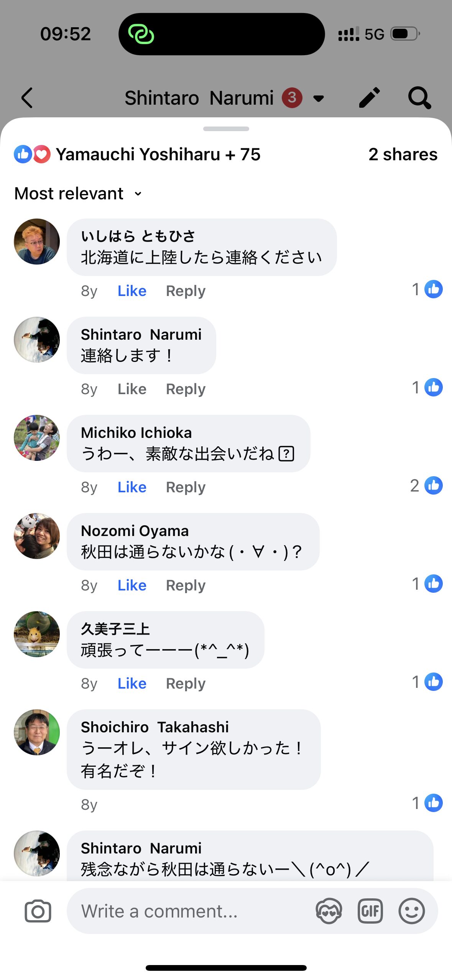Open camera to attach a photo
Screen dimensions: 452x980
pos(38,911)
